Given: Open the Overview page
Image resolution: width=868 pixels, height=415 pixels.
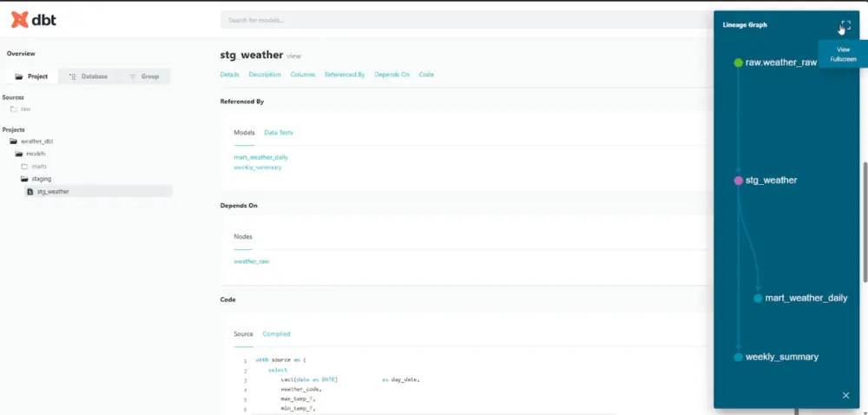Looking at the screenshot, I should click(x=21, y=54).
